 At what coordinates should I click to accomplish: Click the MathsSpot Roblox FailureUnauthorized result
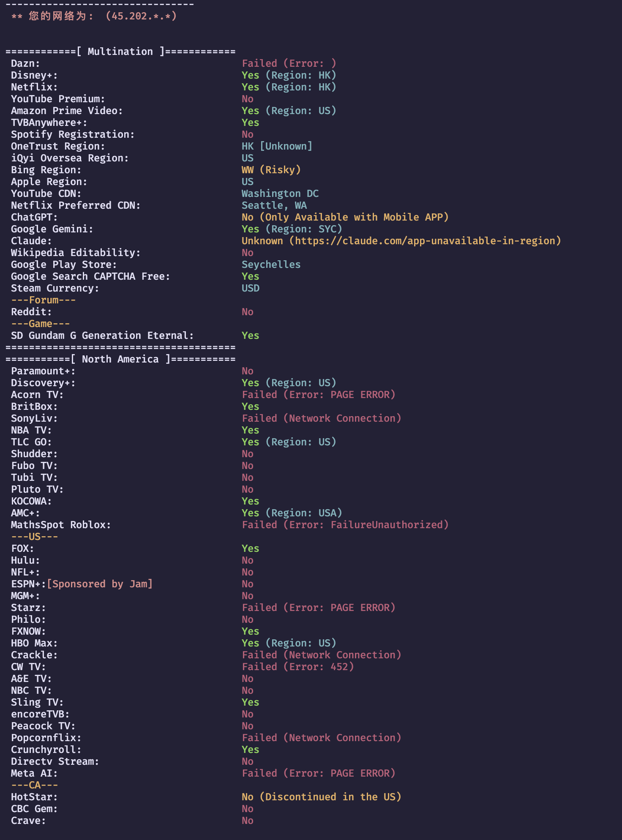click(x=345, y=525)
